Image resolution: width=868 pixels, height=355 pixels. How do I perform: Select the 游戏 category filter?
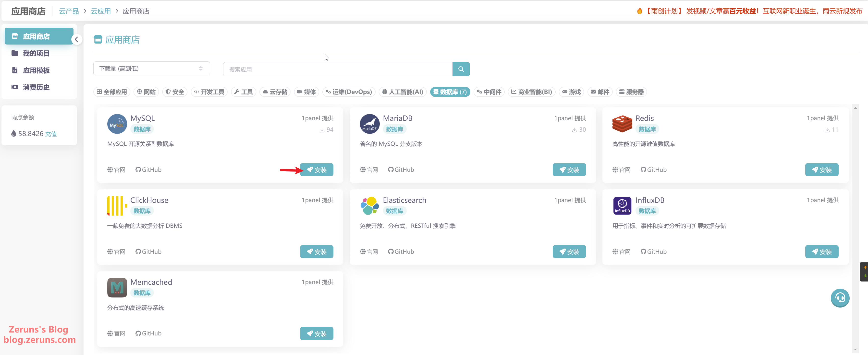[571, 92]
